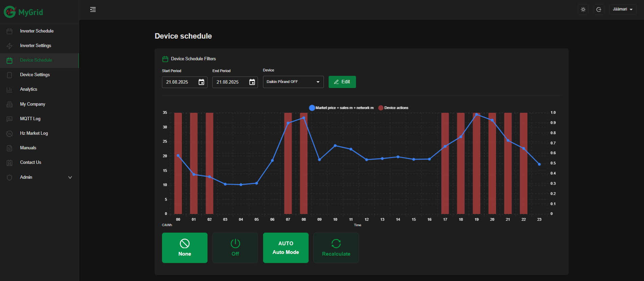This screenshot has width=644, height=281.
Task: Open the Daikin Põrand OFF device dropdown
Action: pos(293,82)
